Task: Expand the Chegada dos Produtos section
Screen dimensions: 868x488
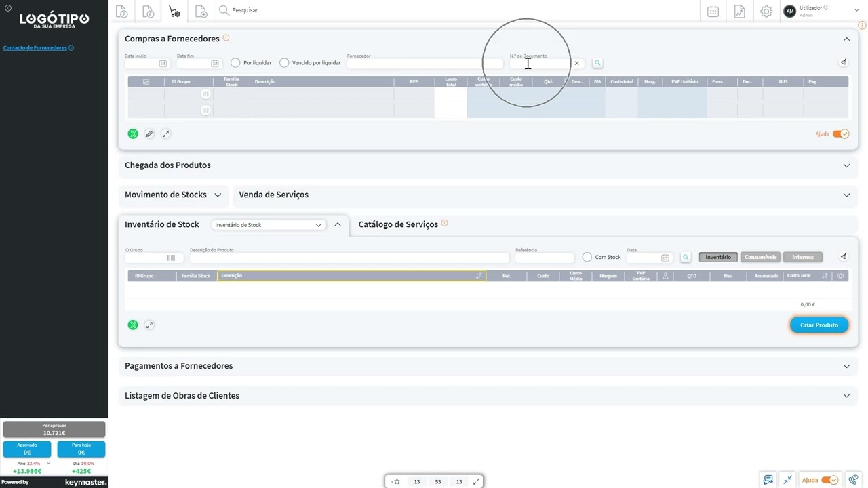Action: 846,165
